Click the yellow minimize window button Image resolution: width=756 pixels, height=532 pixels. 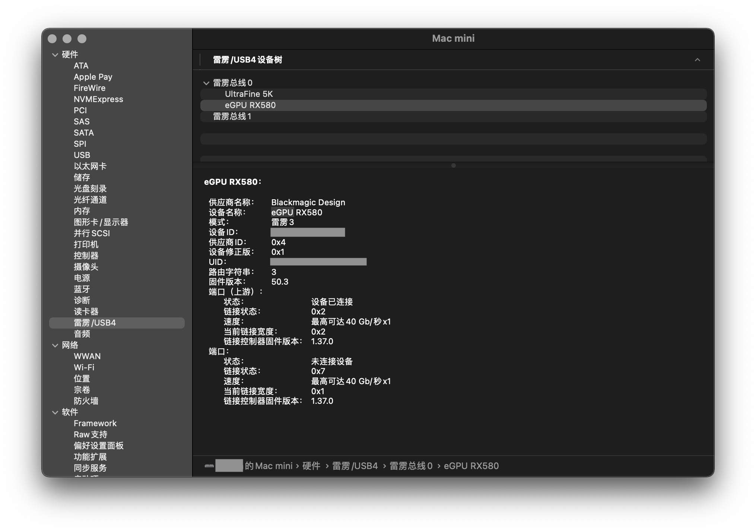pyautogui.click(x=67, y=39)
